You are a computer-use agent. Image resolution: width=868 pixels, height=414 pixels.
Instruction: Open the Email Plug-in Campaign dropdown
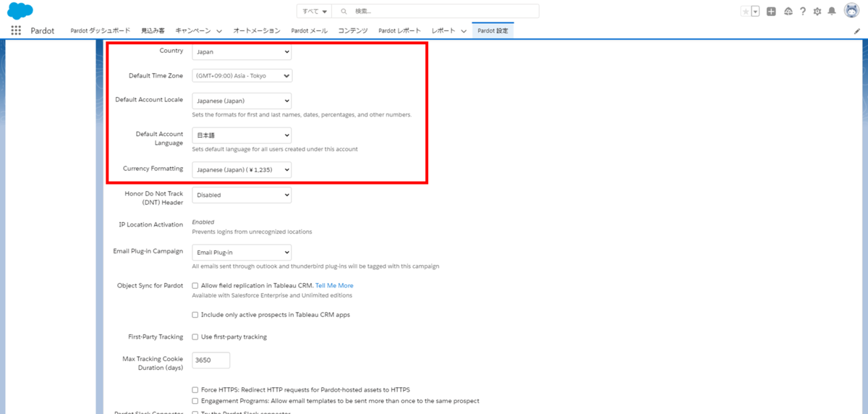(x=242, y=253)
